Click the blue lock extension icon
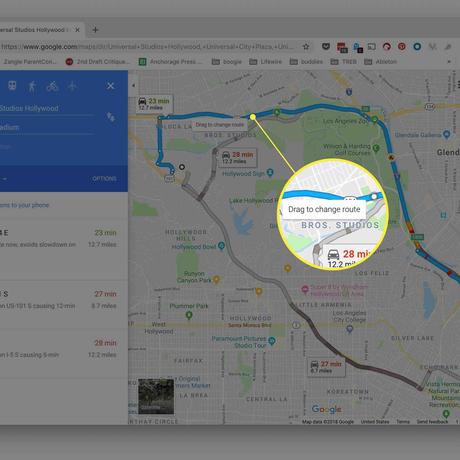 coord(358,47)
